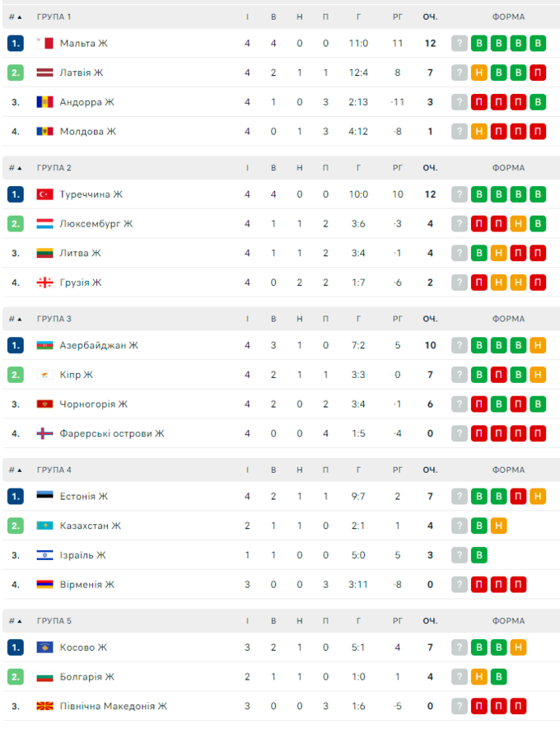Click the Azerbaijan flag icon
The image size is (560, 729).
[44, 345]
